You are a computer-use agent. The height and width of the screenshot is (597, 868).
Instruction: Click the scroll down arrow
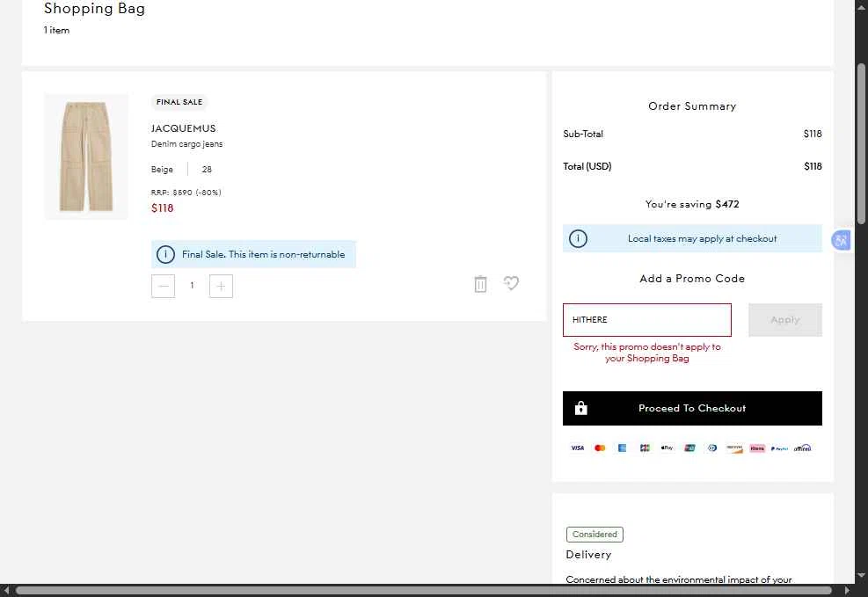pos(861,575)
